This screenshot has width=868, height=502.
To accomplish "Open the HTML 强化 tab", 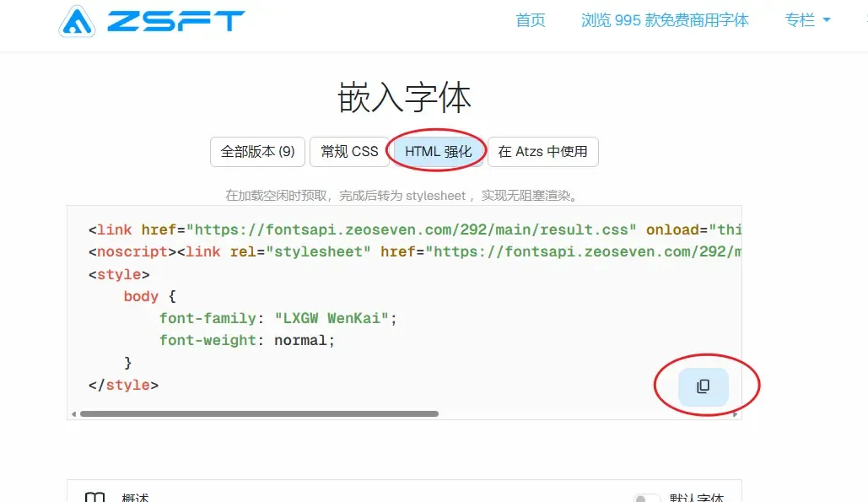I will [x=438, y=152].
